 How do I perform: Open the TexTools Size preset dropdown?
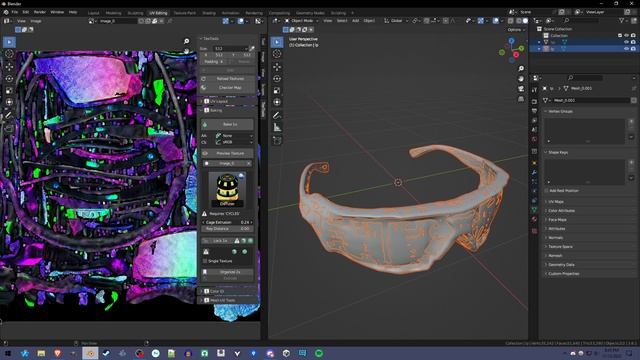point(230,49)
